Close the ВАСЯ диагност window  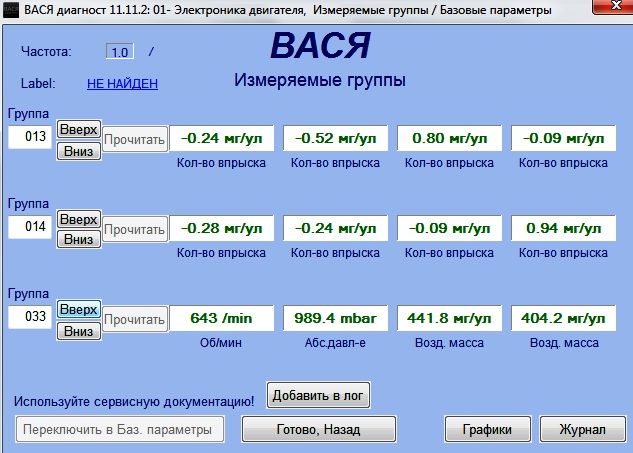[x=607, y=9]
